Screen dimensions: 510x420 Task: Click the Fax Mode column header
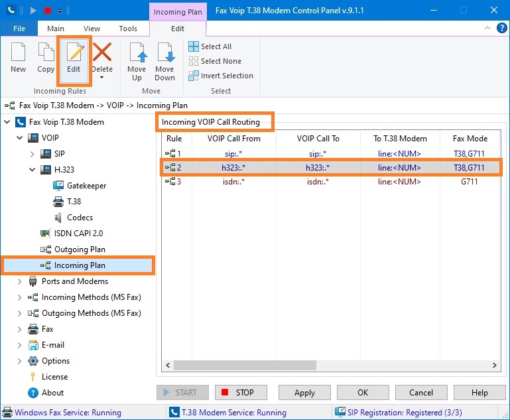point(470,139)
